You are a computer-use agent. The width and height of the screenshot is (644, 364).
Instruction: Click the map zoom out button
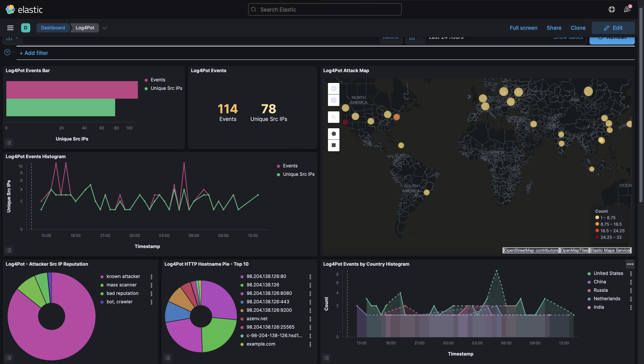(334, 100)
